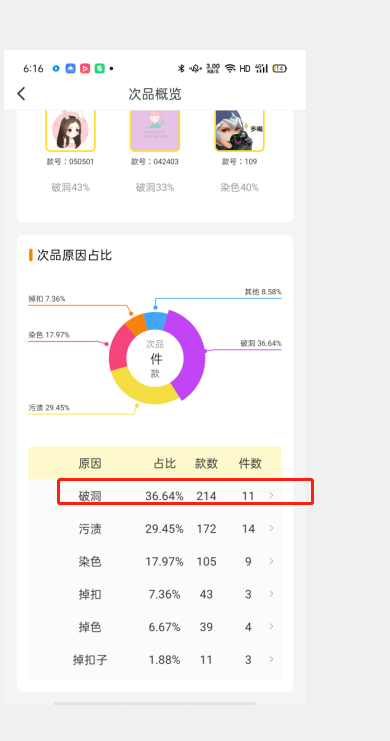Tap the 次品原因占比 section title
The height and width of the screenshot is (741, 390).
[x=74, y=255]
